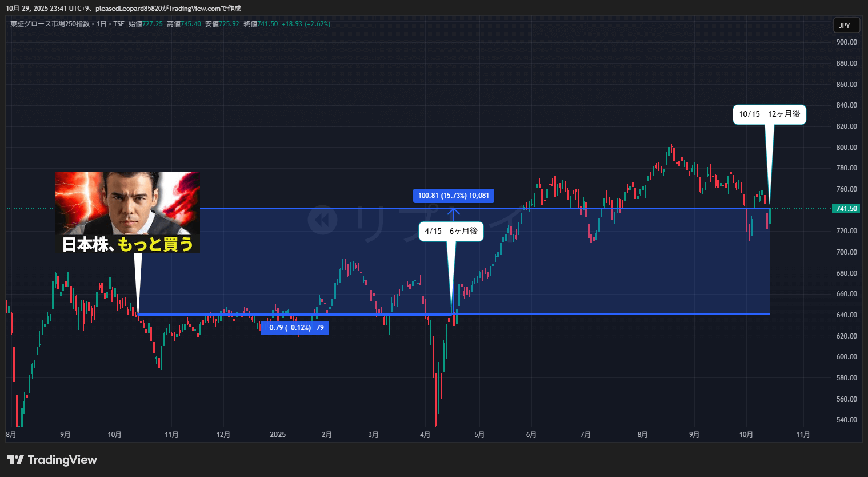Click the 6月 label on the time axis

point(531,435)
